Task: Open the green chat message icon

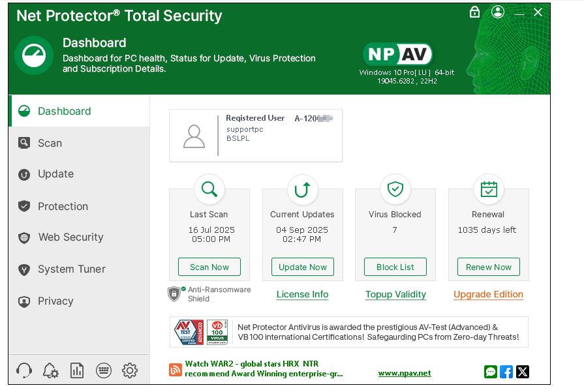Action: point(491,372)
